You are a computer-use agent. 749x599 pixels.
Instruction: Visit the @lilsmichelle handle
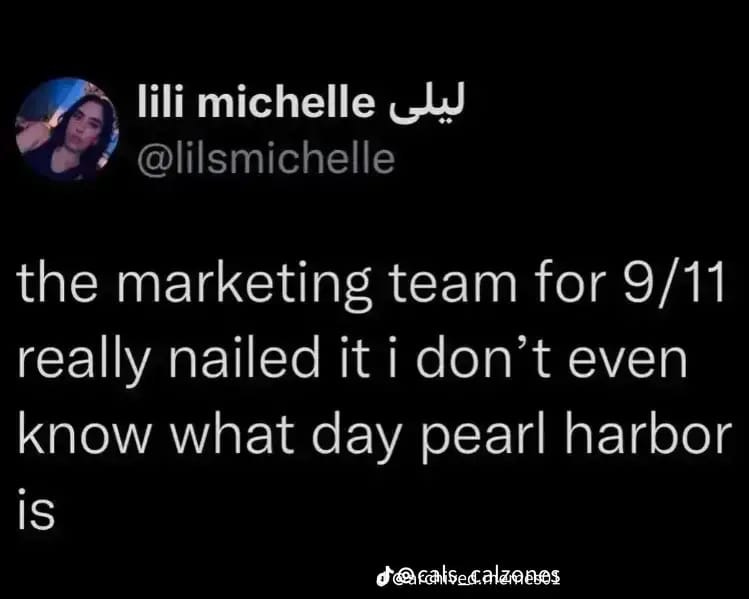click(266, 158)
